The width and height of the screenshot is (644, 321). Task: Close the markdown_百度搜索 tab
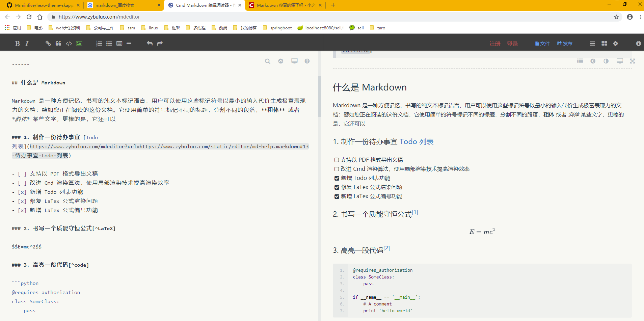coord(159,5)
